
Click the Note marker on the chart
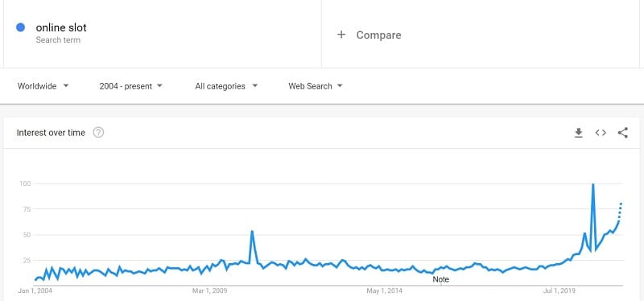tap(440, 279)
